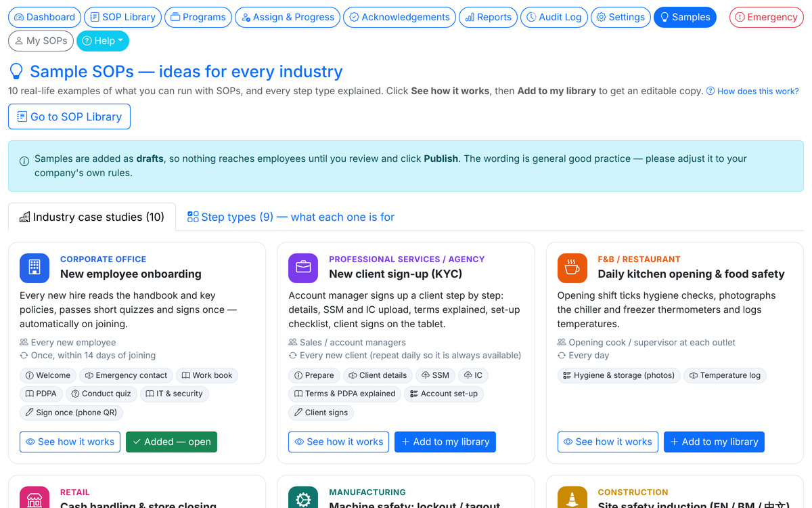Select Industry case studies (10) tab
Viewport: 812px width, 508px height.
[x=92, y=217]
